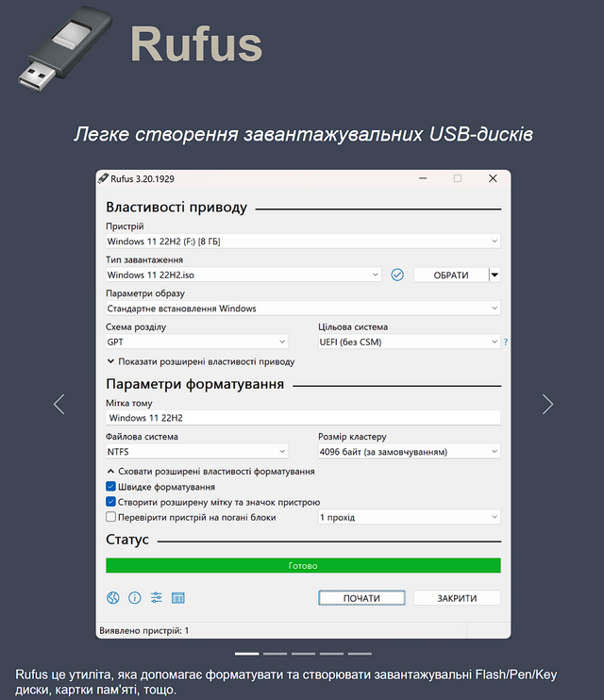This screenshot has height=700, width=604.
Task: Open application settings sliders icon
Action: [x=157, y=597]
